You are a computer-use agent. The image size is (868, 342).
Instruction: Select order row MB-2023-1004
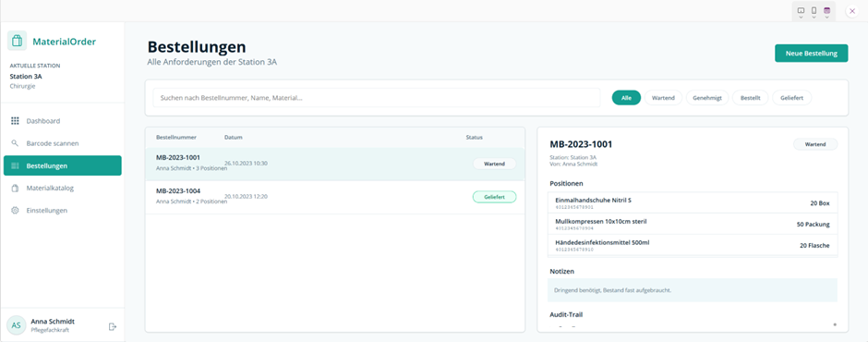tap(335, 197)
